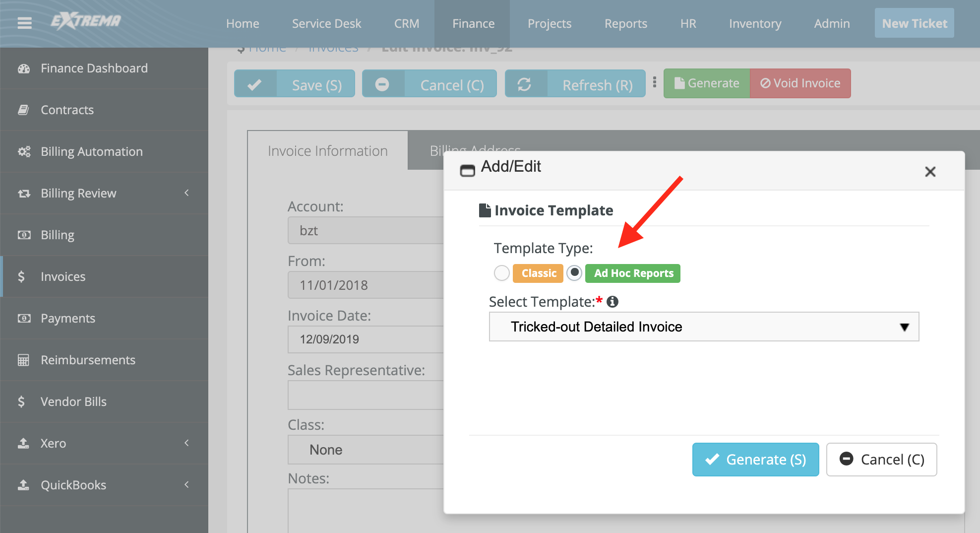Open the Reports menu

626,23
